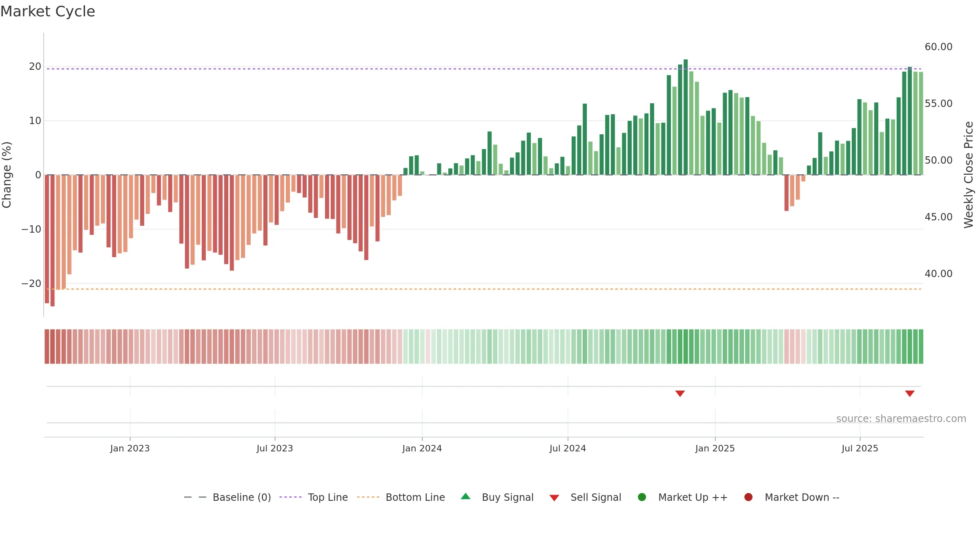The height and width of the screenshot is (551, 980).
Task: Toggle the Baseline (0) legend label
Action: pos(242,498)
